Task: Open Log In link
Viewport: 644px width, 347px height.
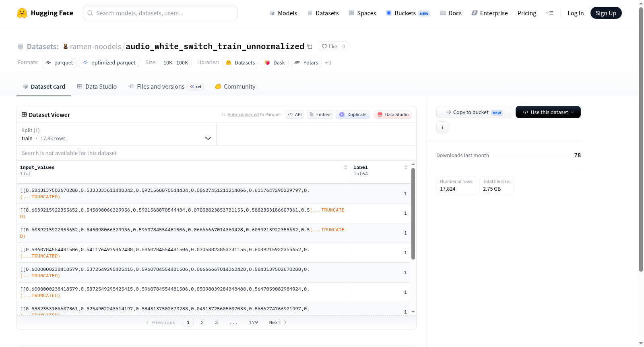Action: pos(576,13)
